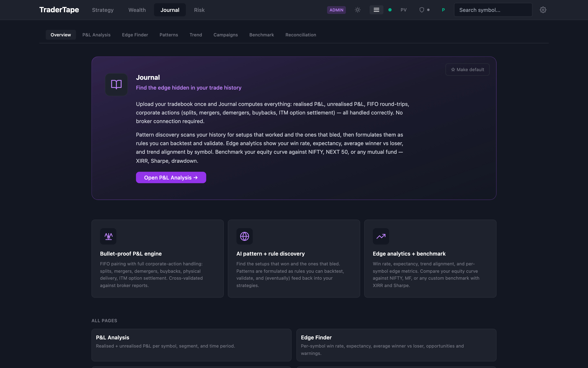Click the Edge analytics trend icon
The height and width of the screenshot is (368, 588).
381,236
